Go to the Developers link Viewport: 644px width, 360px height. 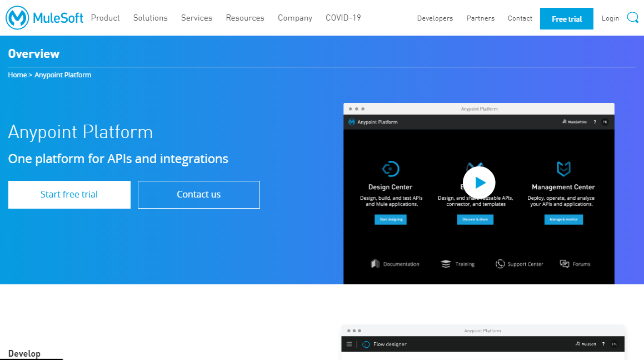coord(435,18)
